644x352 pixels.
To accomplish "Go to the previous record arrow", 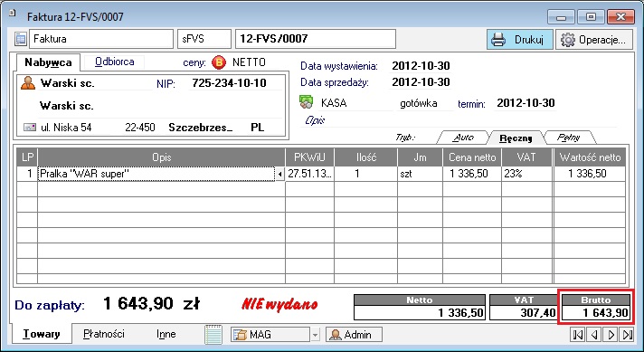I will [x=594, y=334].
